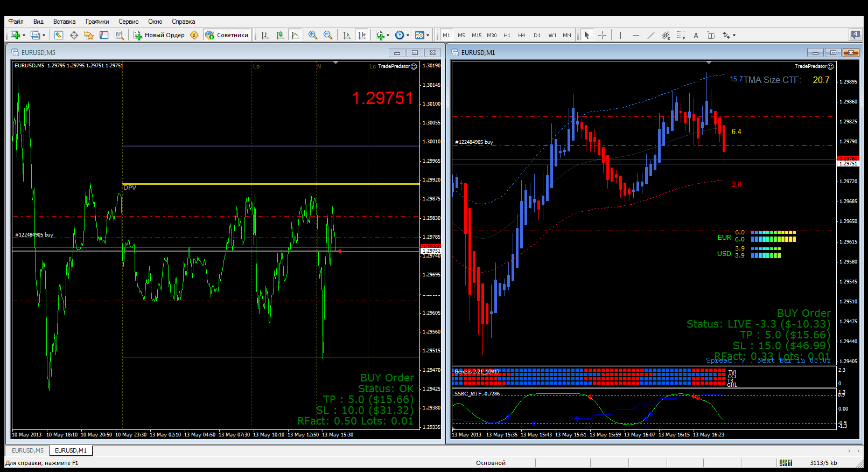Toggle the Советники auto-trading button
Screen dimensions: 868x472
click(x=227, y=35)
